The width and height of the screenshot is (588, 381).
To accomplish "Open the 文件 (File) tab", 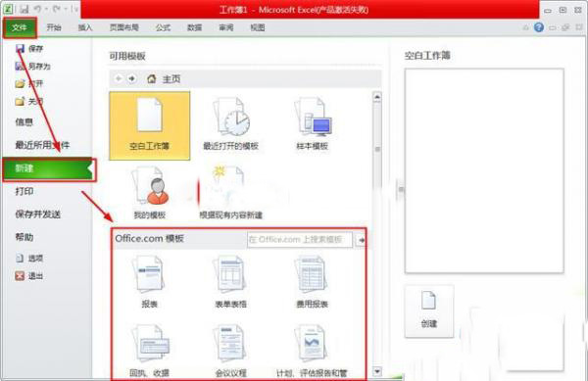I will click(20, 27).
